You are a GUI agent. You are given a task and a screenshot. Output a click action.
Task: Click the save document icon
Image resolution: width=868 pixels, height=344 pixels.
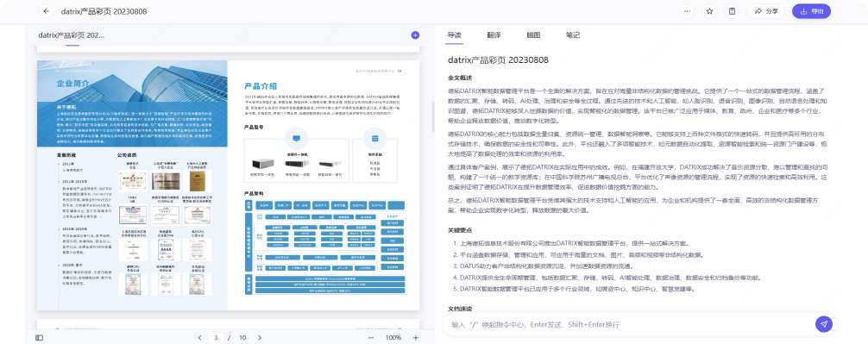(x=732, y=11)
